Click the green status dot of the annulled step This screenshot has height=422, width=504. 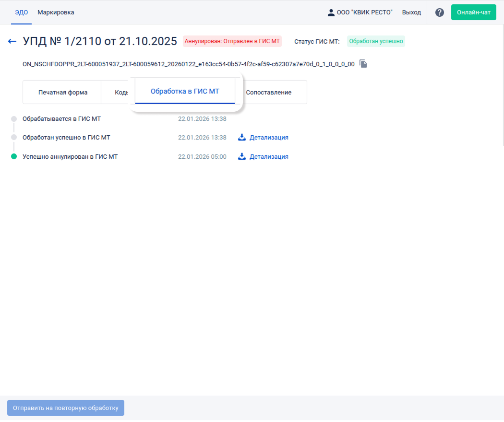coord(14,157)
